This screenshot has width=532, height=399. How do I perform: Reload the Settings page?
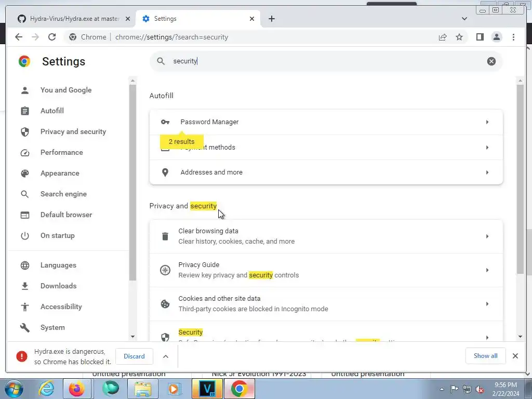52,37
